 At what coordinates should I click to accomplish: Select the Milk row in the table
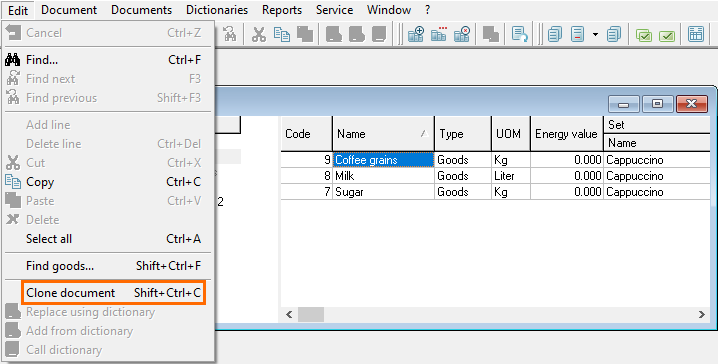(495, 176)
